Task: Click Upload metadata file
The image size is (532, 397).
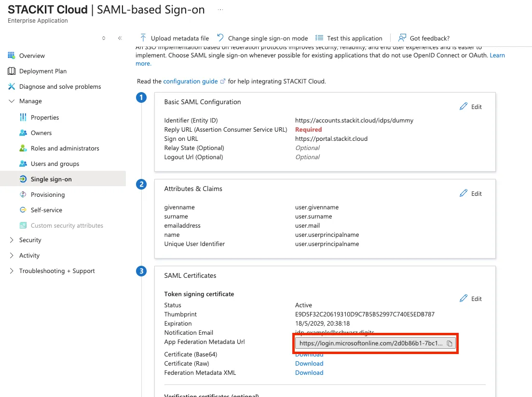Action: [180, 38]
